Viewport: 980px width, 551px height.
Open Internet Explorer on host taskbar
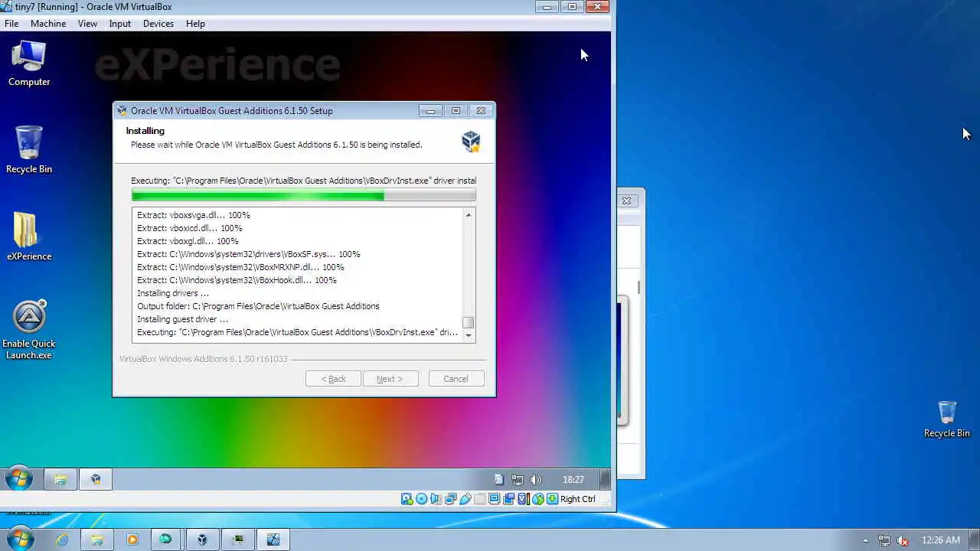pos(61,540)
